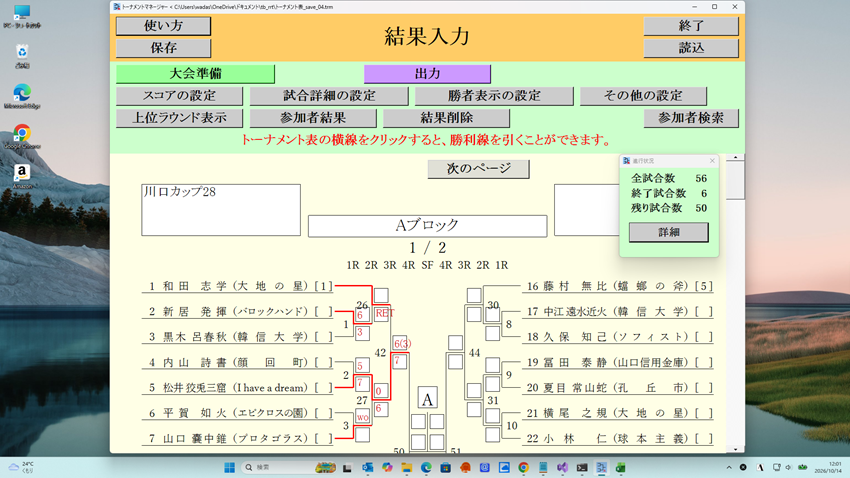The height and width of the screenshot is (478, 850).
Task: Open その他の設定 settings
Action: click(x=643, y=96)
